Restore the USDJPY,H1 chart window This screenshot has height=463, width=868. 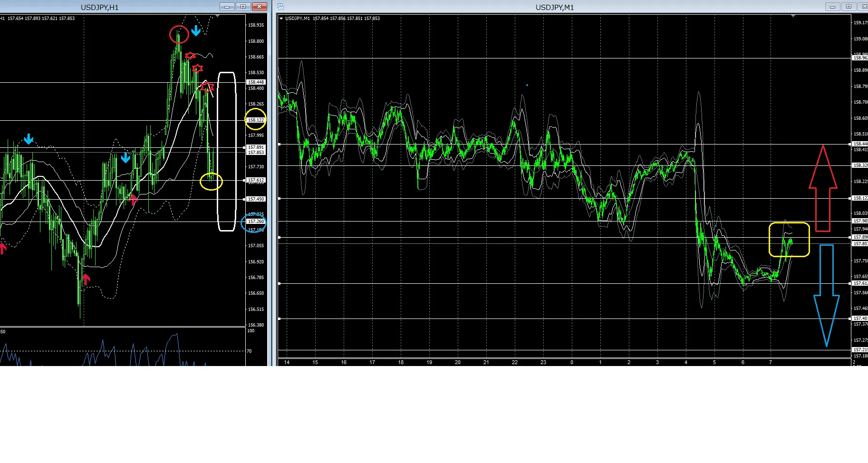point(243,7)
